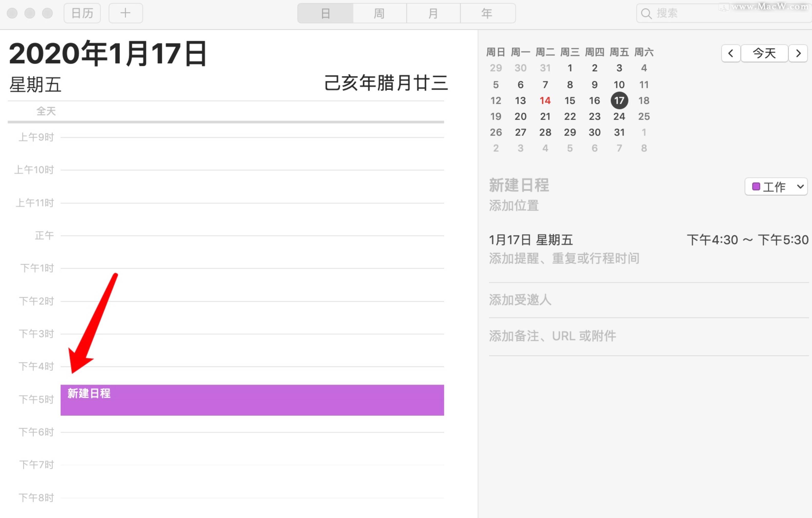The width and height of the screenshot is (812, 518).
Task: Select date 14 in mini calendar
Action: pyautogui.click(x=545, y=100)
